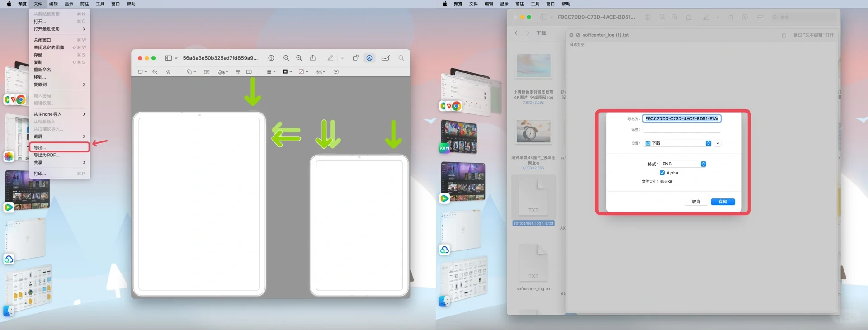
Task: Open the 截屏 submenu
Action: pyautogui.click(x=60, y=137)
